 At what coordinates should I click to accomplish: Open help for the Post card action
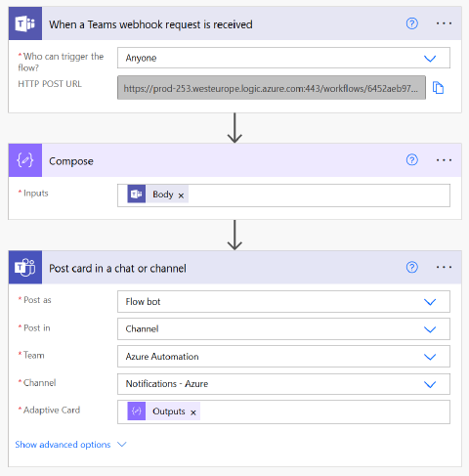[412, 267]
